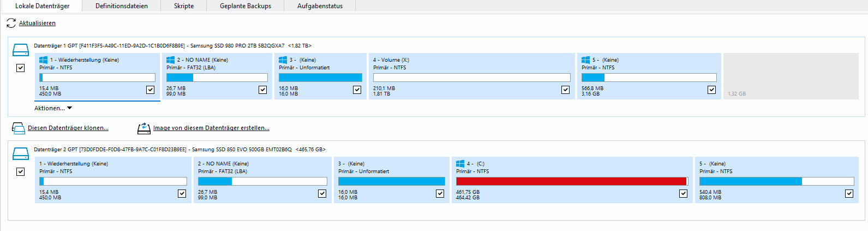868x231 pixels.
Task: Click Windows logo on disk 2 partition C:
Action: (460, 164)
